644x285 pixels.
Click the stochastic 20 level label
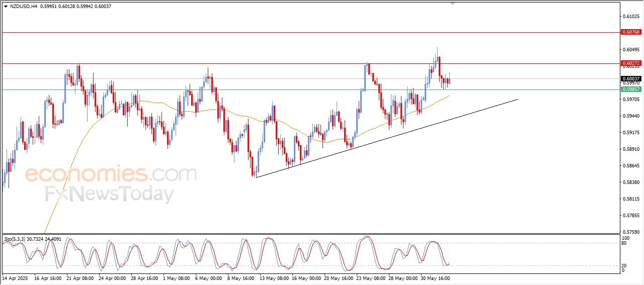point(624,265)
